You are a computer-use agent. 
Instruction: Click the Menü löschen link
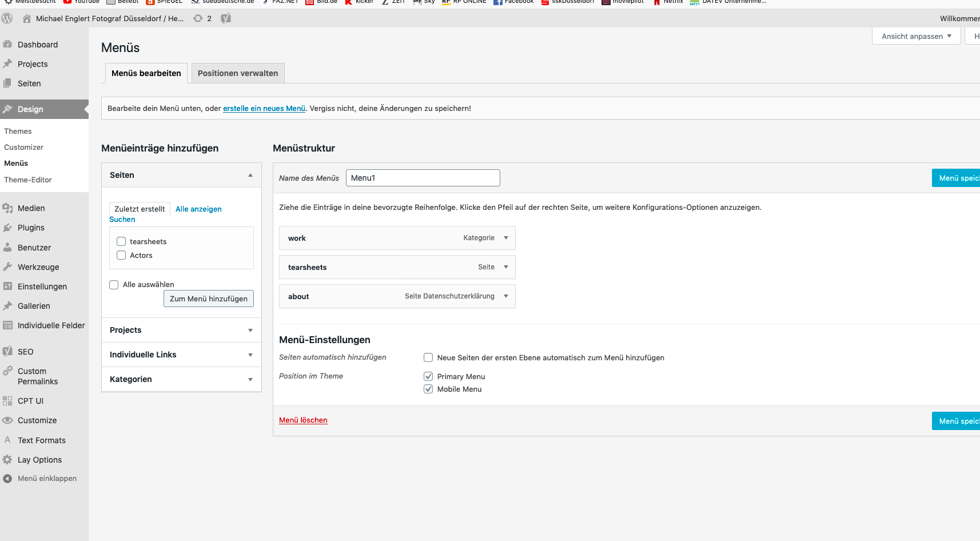(x=303, y=420)
